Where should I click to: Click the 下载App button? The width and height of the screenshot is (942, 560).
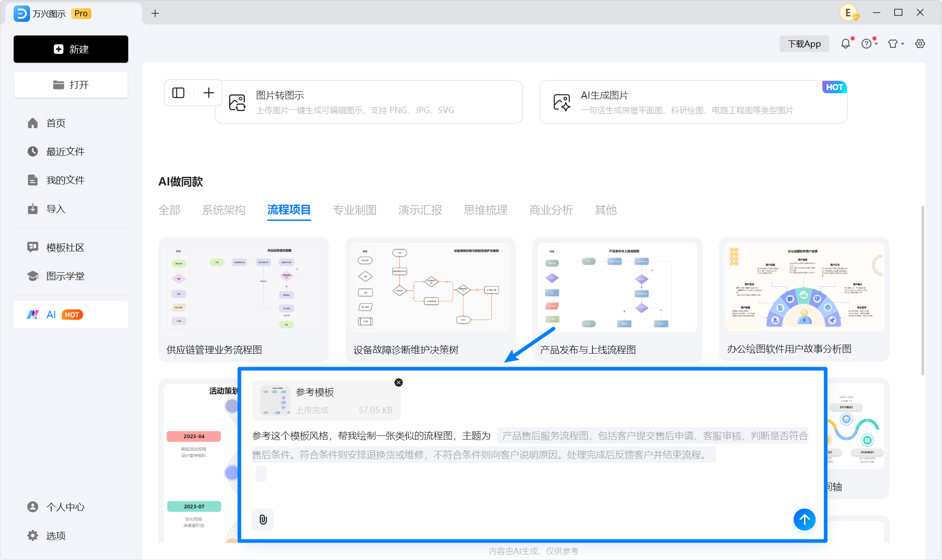tap(804, 44)
